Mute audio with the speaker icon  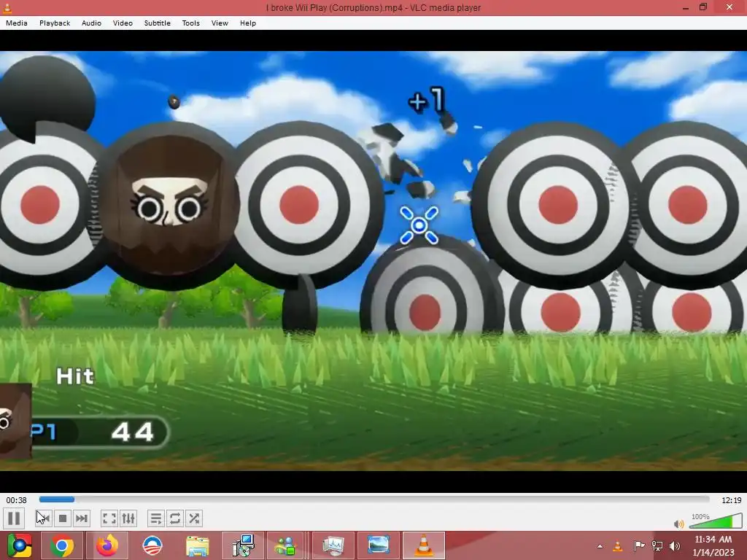pyautogui.click(x=678, y=524)
